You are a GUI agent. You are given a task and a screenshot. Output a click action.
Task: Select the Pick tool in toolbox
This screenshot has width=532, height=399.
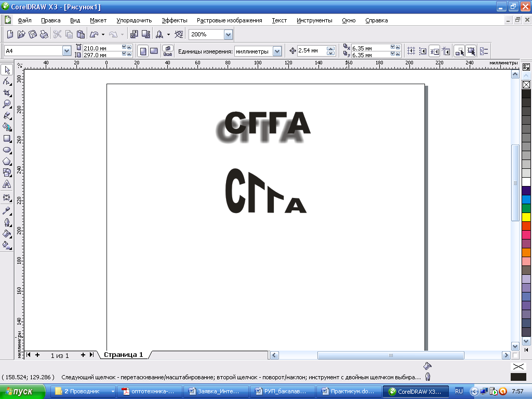[7, 70]
